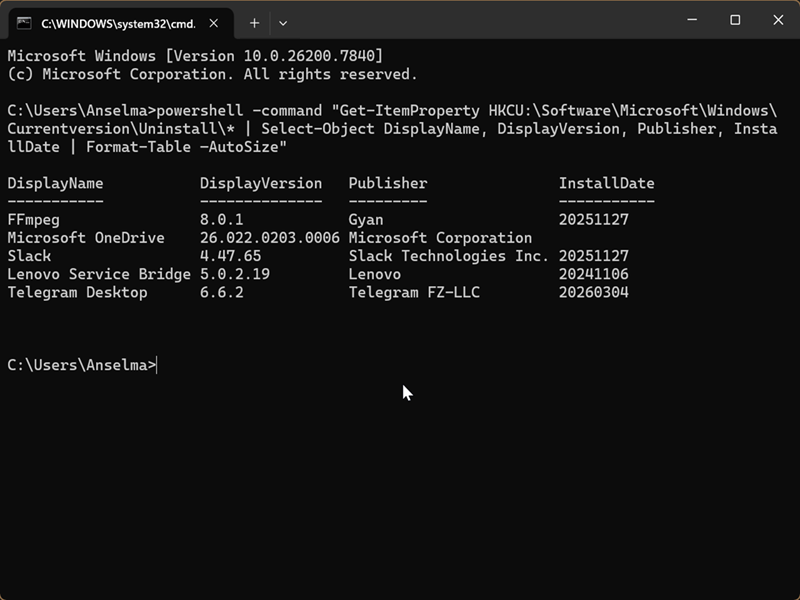Close the cmd terminal tab

tap(216, 22)
